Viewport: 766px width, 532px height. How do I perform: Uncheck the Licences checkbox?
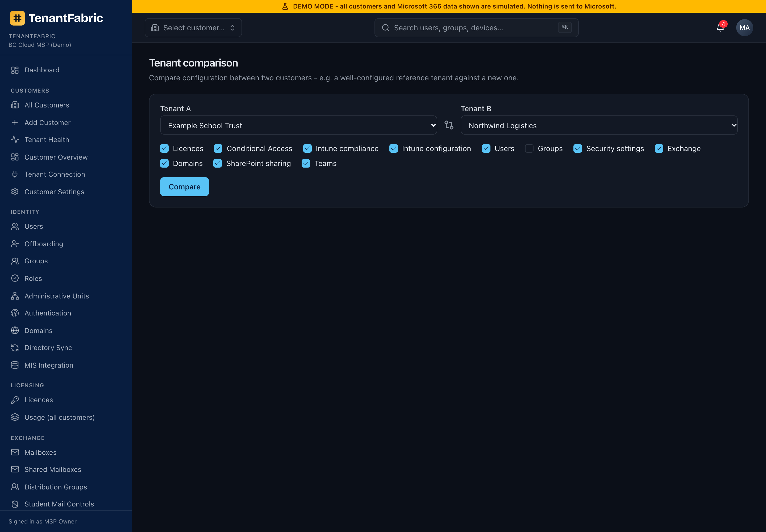click(x=164, y=148)
